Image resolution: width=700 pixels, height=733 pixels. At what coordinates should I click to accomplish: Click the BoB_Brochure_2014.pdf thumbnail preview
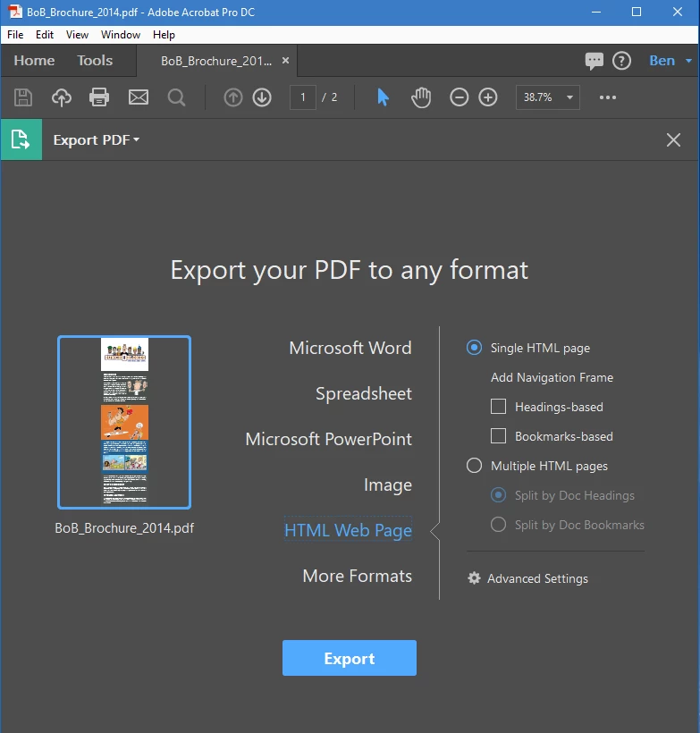(x=124, y=422)
